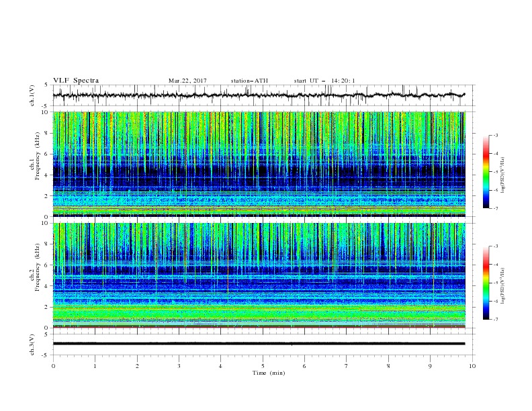The height and width of the screenshot is (411, 532).
Task: Click the ch.1 spectrogram "6" kHz tick label
Action: [x=48, y=154]
